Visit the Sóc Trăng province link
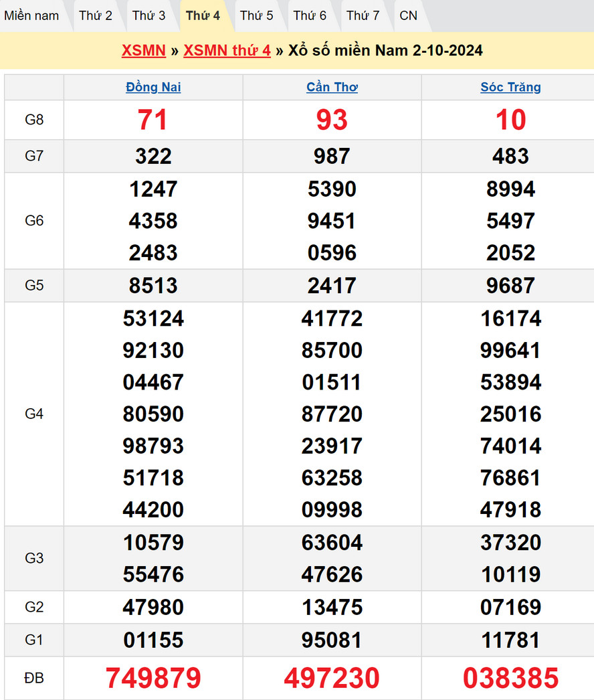Screen dimensions: 594x700 (x=510, y=87)
